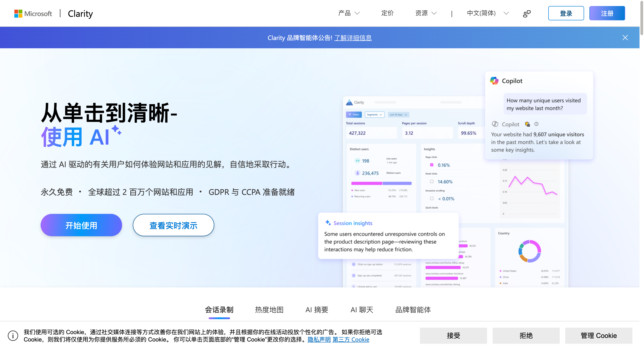
Task: Expand the 资源 menu
Action: click(426, 13)
